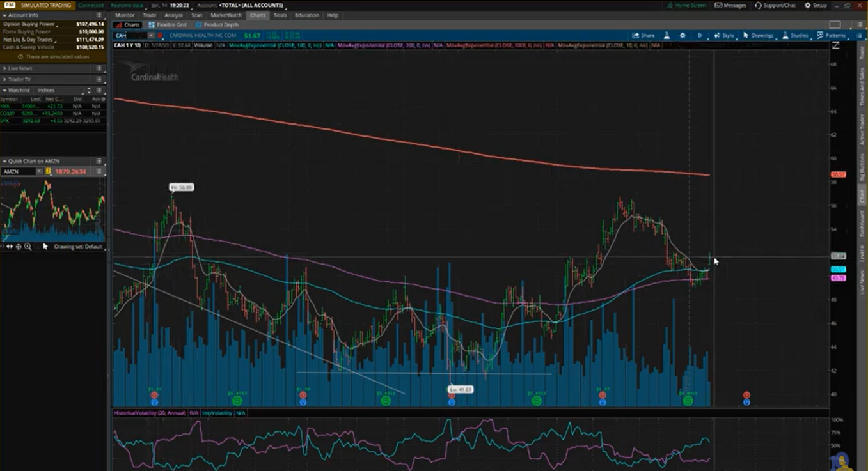
Task: Open Times And Sales side tab
Action: click(x=862, y=87)
